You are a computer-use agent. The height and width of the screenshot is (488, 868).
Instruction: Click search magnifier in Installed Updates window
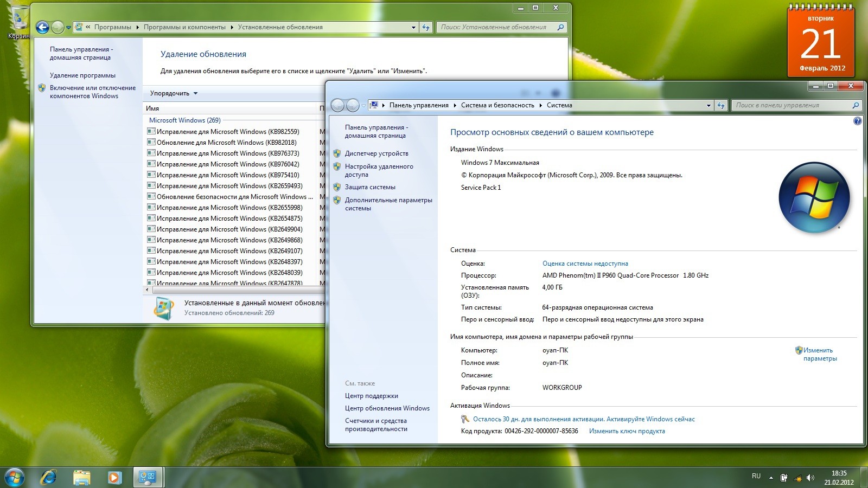point(560,27)
